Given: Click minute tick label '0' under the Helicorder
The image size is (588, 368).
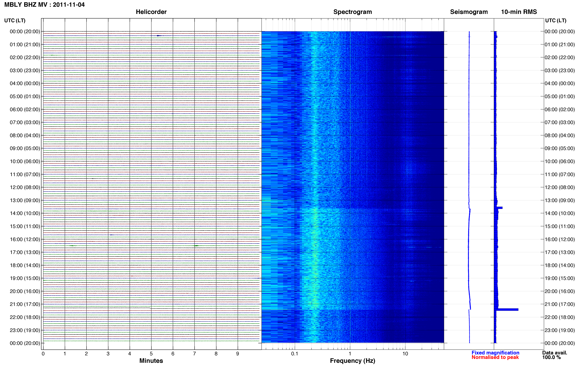Looking at the screenshot, I should (x=43, y=354).
